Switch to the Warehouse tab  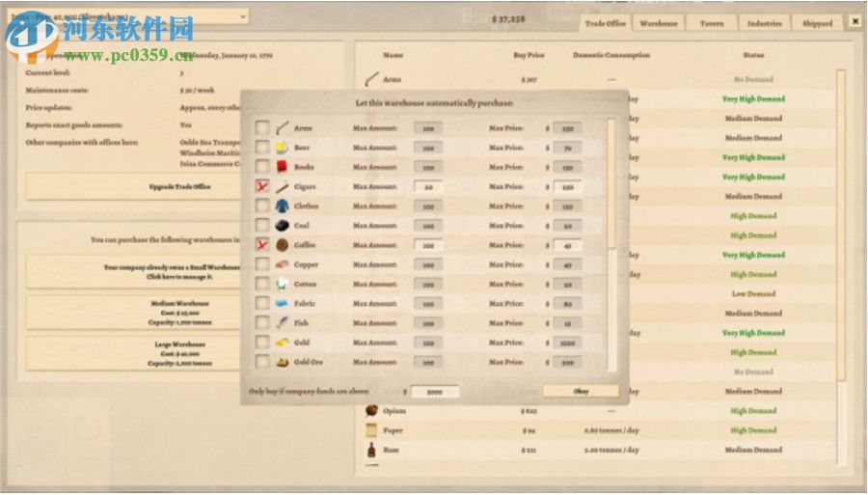[x=659, y=23]
